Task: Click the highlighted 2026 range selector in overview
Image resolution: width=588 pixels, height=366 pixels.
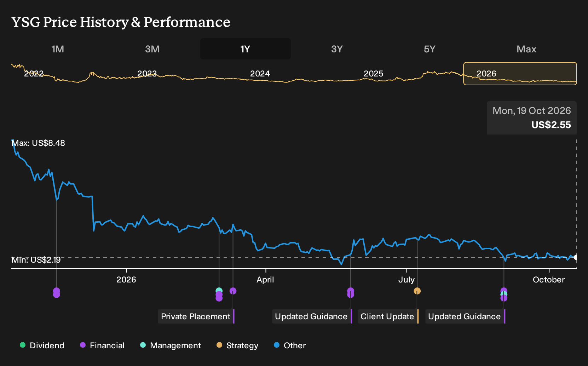Action: point(520,74)
